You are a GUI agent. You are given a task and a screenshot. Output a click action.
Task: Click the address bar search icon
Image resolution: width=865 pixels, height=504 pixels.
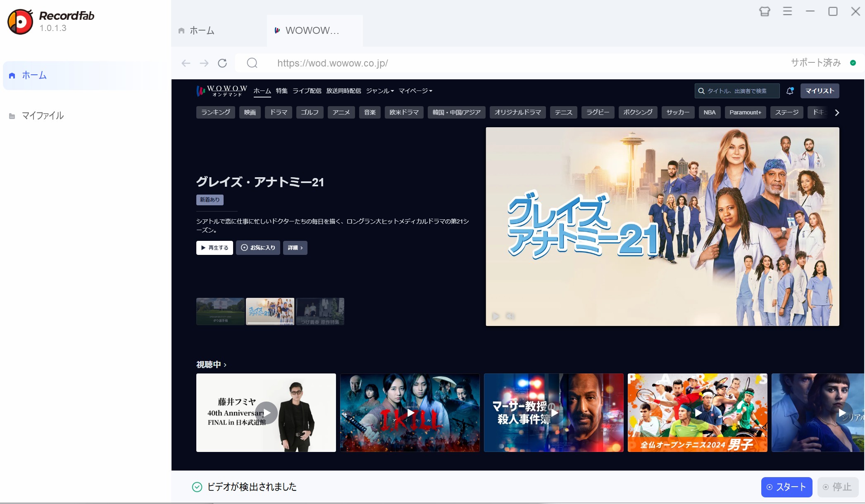[x=252, y=63]
